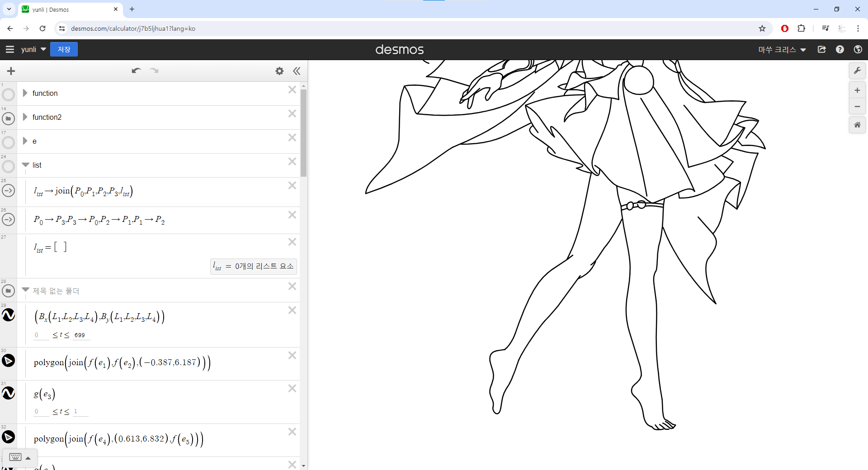This screenshot has width=868, height=470.
Task: Edit lower t bound of Bezier curve
Action: tap(41, 335)
